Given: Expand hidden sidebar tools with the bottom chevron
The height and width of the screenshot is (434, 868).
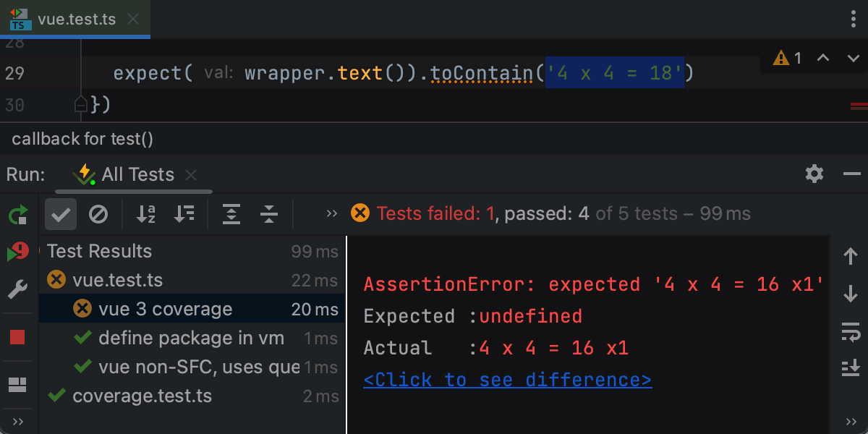Looking at the screenshot, I should pyautogui.click(x=17, y=421).
